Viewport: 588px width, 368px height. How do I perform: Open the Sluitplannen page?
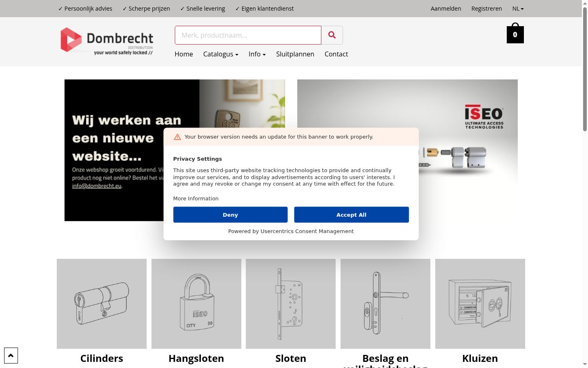point(295,54)
